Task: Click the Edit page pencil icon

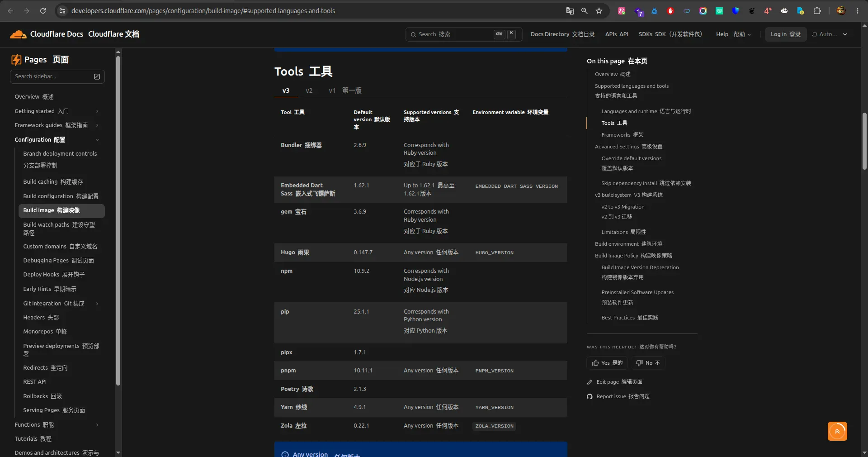Action: click(x=590, y=382)
